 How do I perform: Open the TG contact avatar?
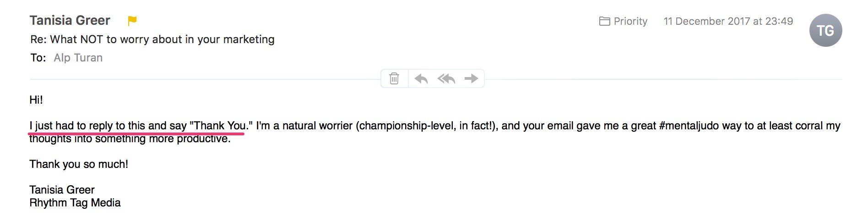pyautogui.click(x=825, y=31)
